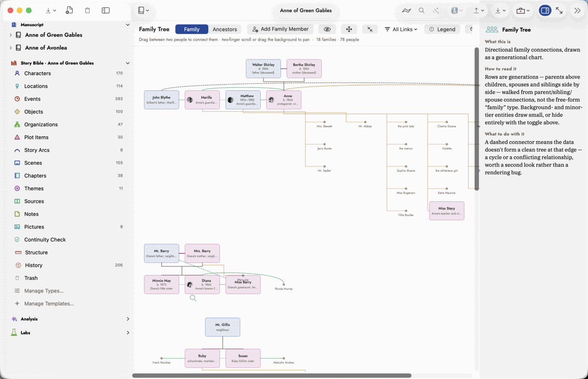Click Manage Types… link
Screen dimensions: 588x379
pyautogui.click(x=44, y=291)
